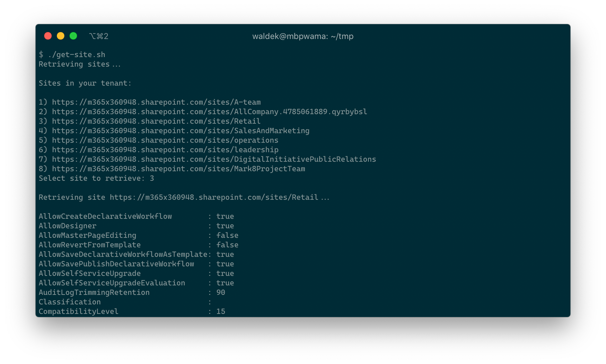
Task: Click the value 90 of AuditLogTrimmingRetention
Action: 221,292
